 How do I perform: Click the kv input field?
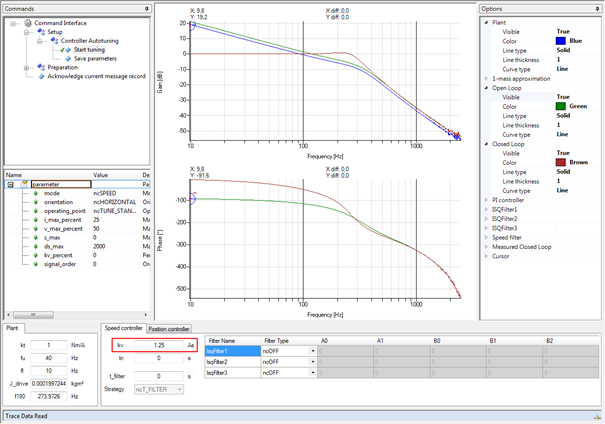(x=159, y=345)
